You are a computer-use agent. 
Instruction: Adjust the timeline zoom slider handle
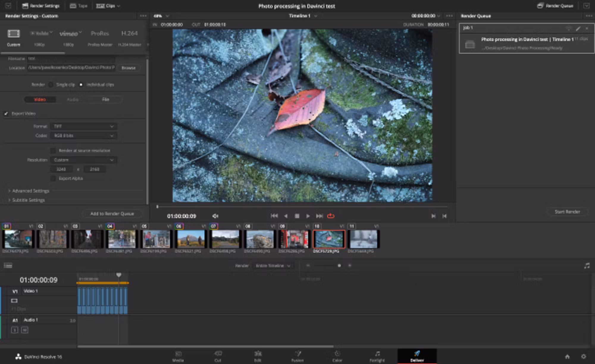(339, 266)
